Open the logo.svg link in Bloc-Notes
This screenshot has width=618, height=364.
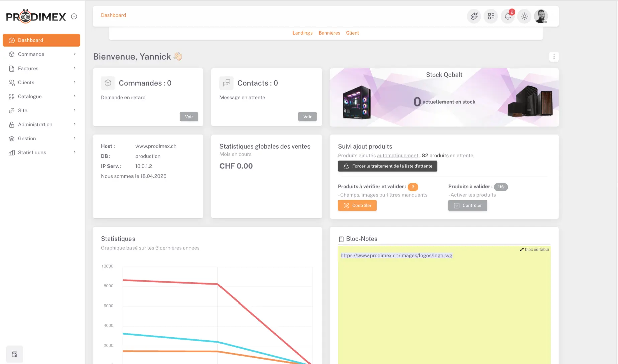pyautogui.click(x=396, y=256)
